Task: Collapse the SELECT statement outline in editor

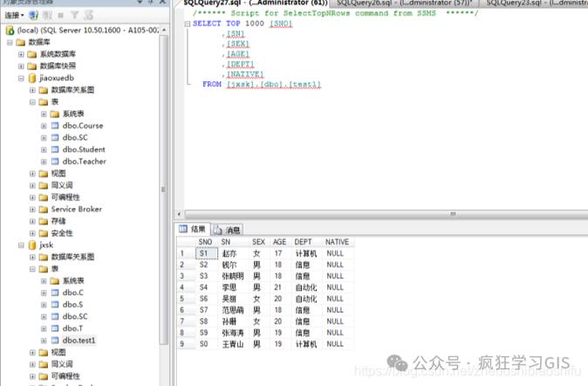Action: pos(187,24)
